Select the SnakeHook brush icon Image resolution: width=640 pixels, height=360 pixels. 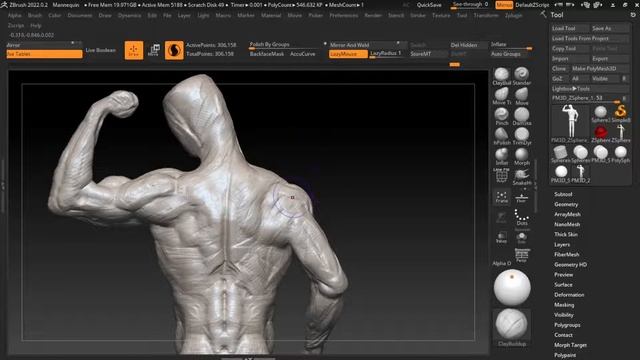522,176
